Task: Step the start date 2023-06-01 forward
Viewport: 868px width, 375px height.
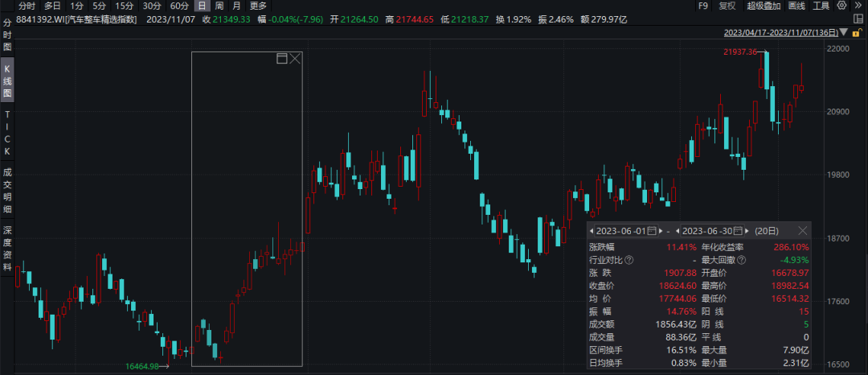Action: (x=661, y=230)
